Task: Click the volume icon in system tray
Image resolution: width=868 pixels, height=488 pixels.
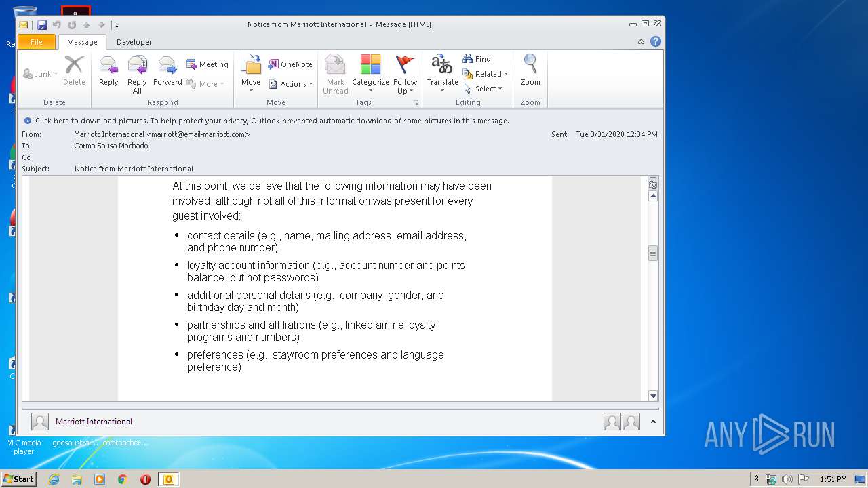Action: tap(787, 479)
